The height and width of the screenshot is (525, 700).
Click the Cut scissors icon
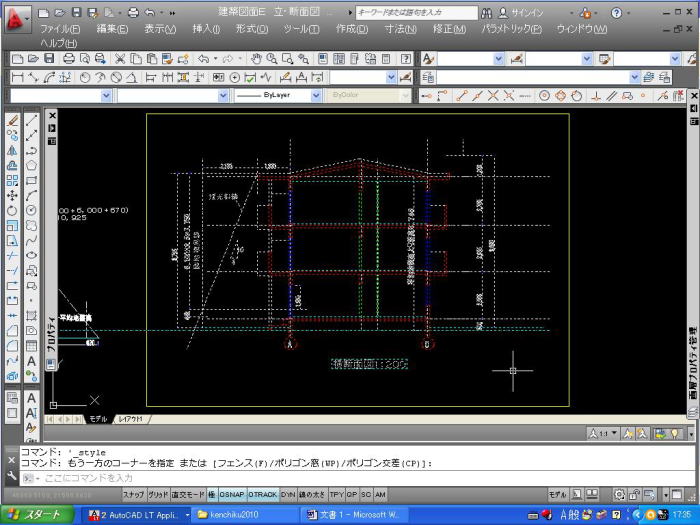pos(120,58)
